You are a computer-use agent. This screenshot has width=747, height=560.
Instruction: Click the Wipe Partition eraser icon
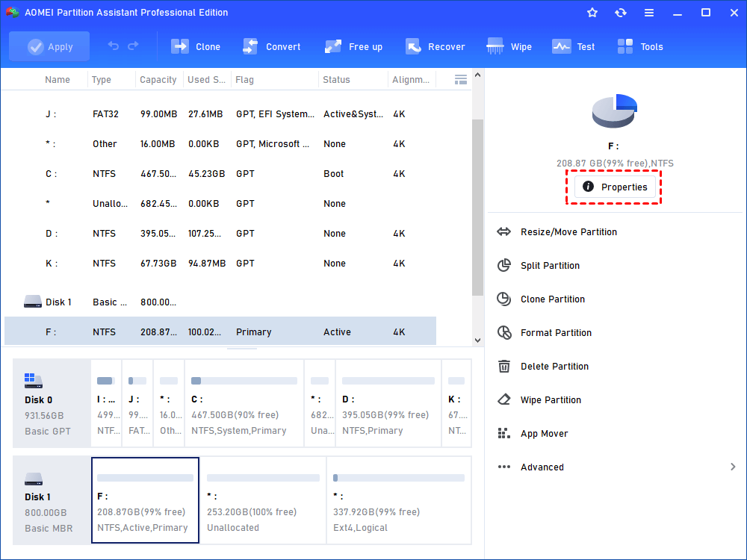(x=503, y=399)
